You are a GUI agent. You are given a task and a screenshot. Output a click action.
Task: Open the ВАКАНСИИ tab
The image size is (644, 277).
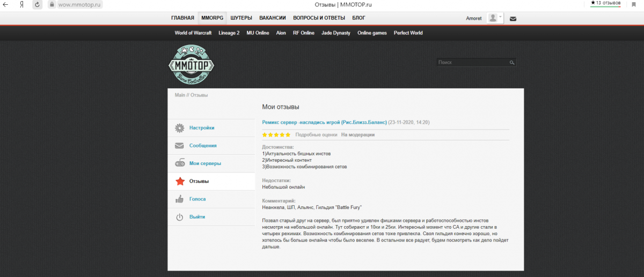[x=272, y=18]
